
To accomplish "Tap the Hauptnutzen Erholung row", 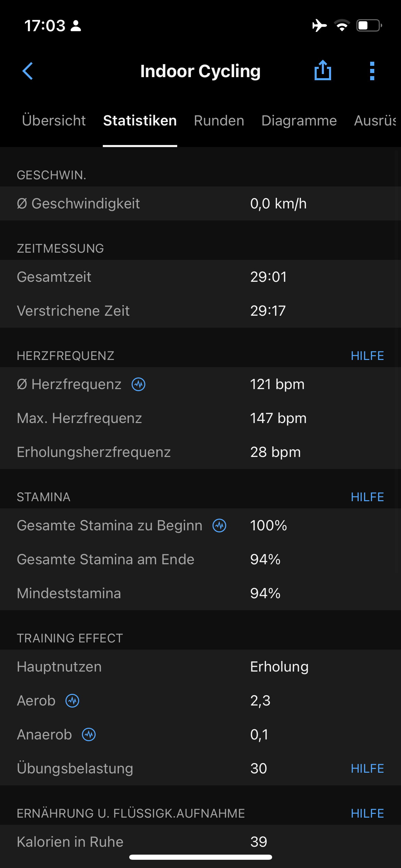I will tap(200, 667).
